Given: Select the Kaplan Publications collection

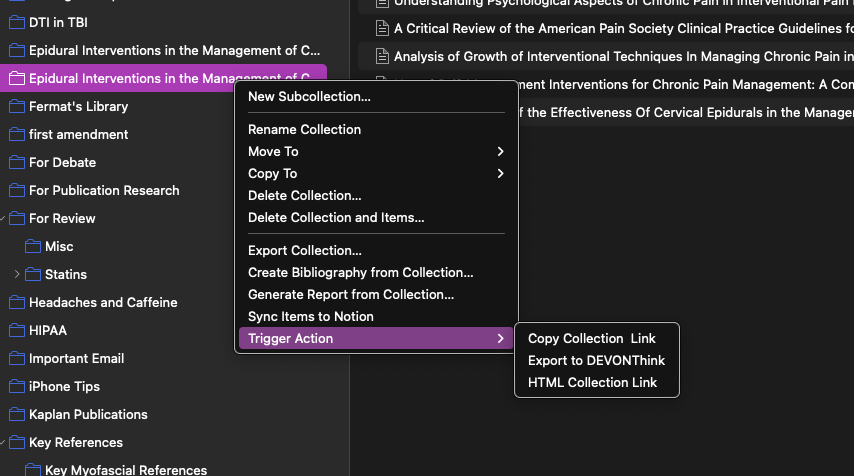Looking at the screenshot, I should click(88, 414).
